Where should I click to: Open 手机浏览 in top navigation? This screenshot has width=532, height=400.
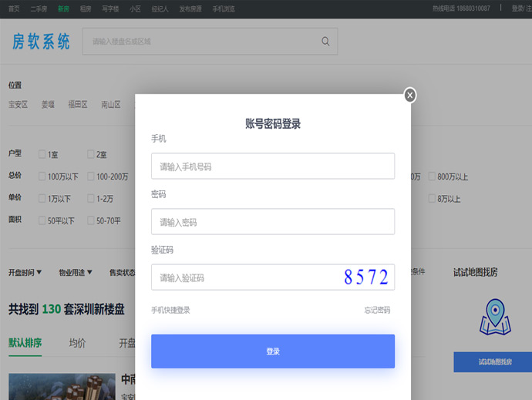tap(224, 8)
